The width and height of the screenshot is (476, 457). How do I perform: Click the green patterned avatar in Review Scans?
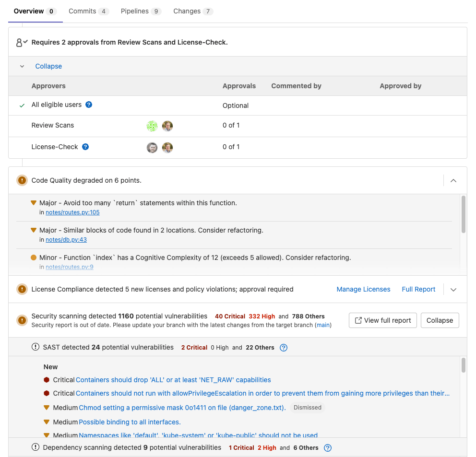click(x=152, y=126)
